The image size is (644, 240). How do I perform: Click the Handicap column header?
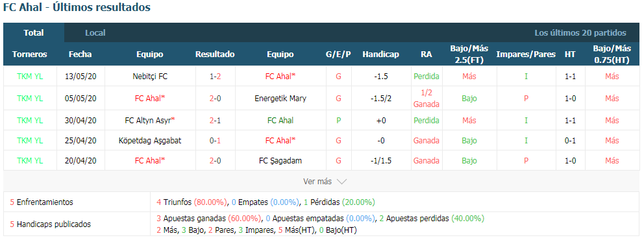[x=380, y=54]
